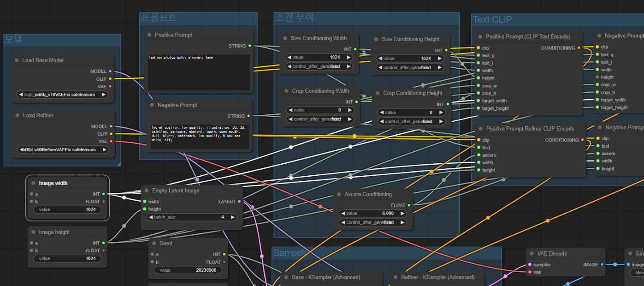Screen dimensions: 644x286
Task: Collapse the Image height node dot
Action: [34, 232]
